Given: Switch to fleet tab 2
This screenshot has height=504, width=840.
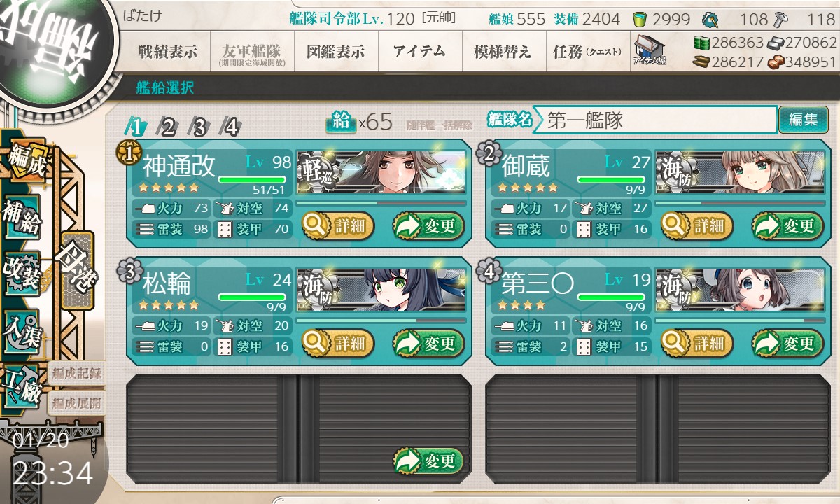Looking at the screenshot, I should point(168,127).
